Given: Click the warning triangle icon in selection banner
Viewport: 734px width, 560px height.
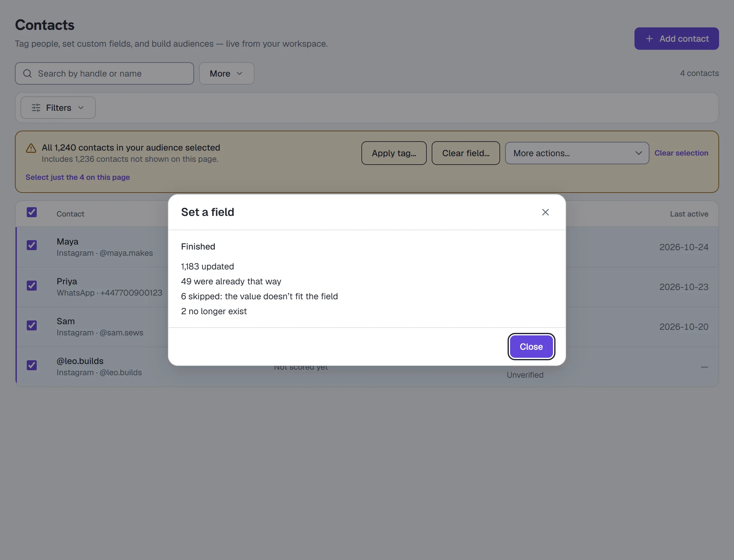Looking at the screenshot, I should 31,148.
